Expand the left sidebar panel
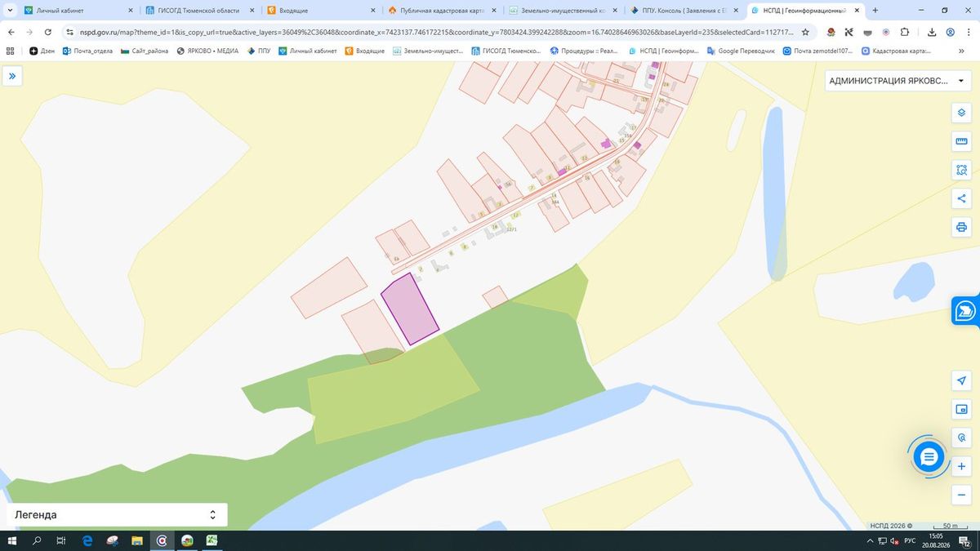The width and height of the screenshot is (980, 551). tap(13, 76)
